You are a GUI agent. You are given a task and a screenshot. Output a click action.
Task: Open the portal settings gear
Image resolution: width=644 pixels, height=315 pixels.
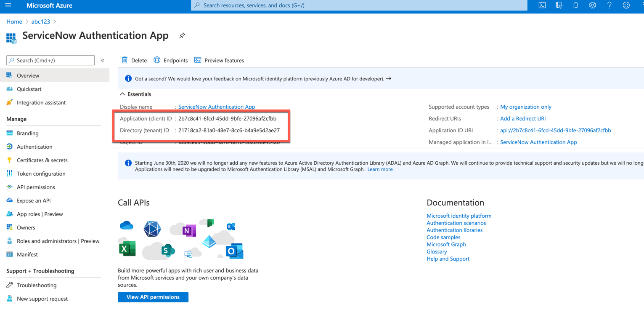[593, 5]
